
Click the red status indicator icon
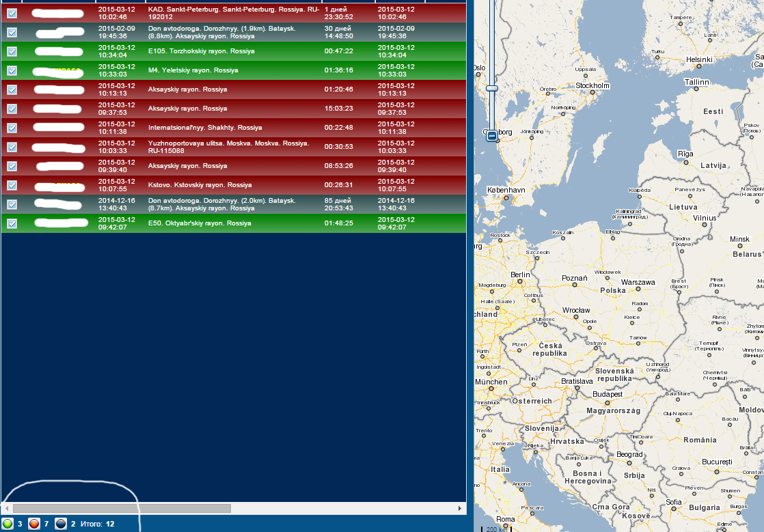(x=34, y=524)
